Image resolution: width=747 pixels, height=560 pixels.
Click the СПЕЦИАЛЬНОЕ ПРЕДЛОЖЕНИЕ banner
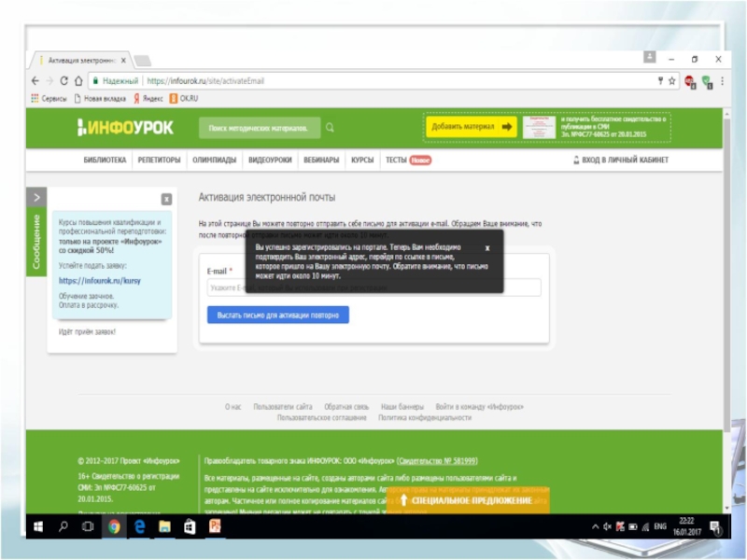tap(468, 500)
